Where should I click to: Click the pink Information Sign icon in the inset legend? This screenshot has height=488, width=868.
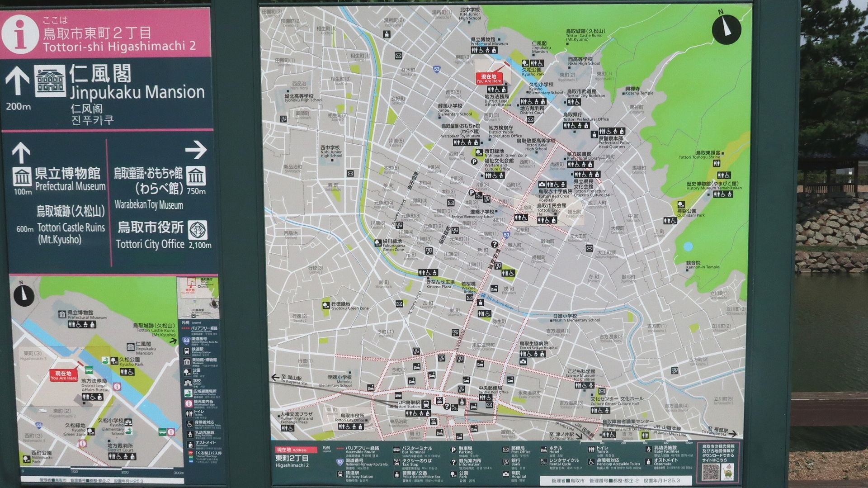coord(188,403)
